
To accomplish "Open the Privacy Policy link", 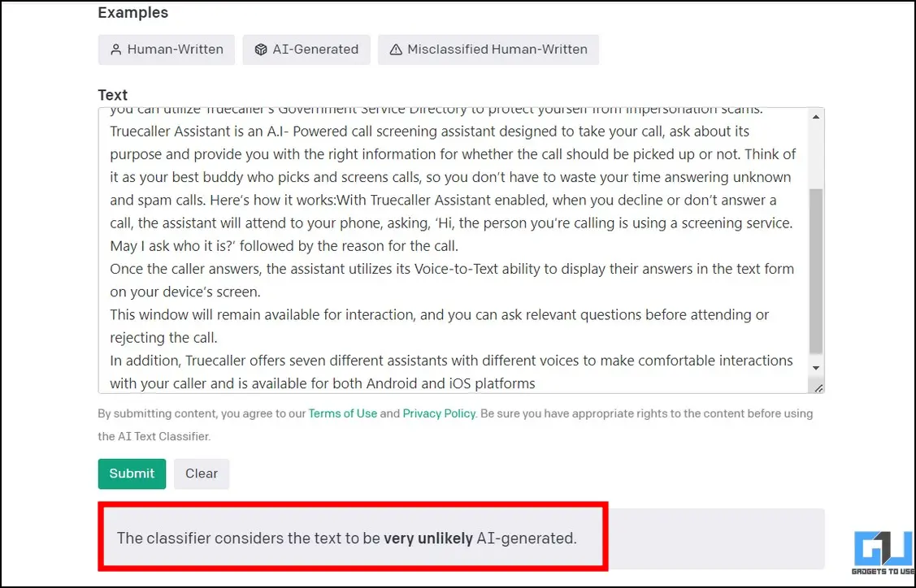I will (x=439, y=413).
